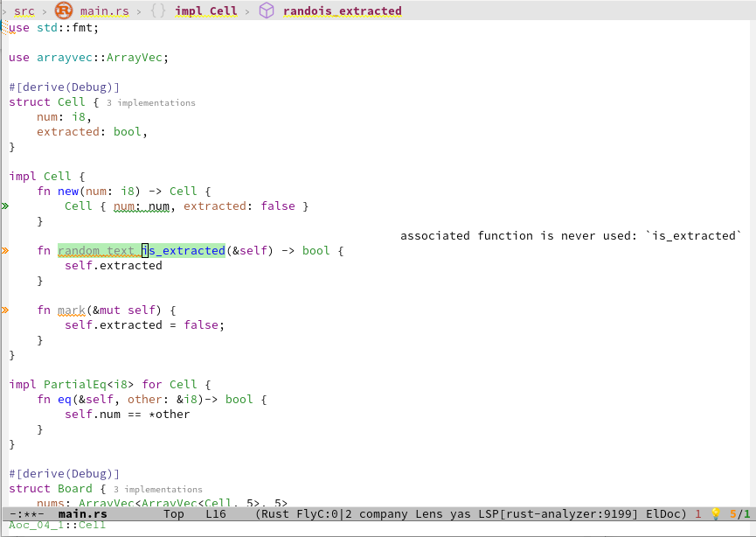Image resolution: width=756 pixels, height=537 pixels.
Task: Click 'PartialEq<i8>' in the impl line
Action: point(89,384)
